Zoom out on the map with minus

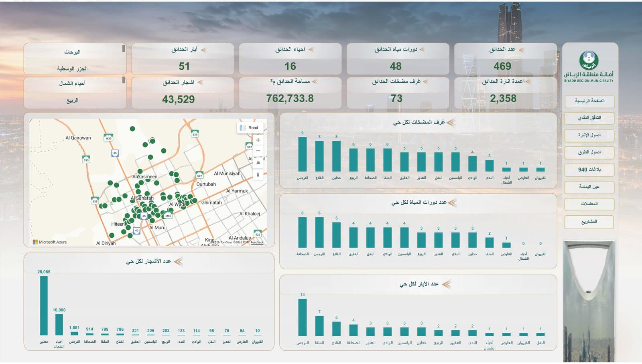point(258,151)
